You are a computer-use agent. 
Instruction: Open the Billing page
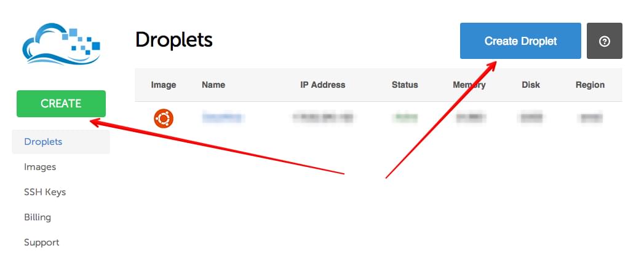(38, 217)
